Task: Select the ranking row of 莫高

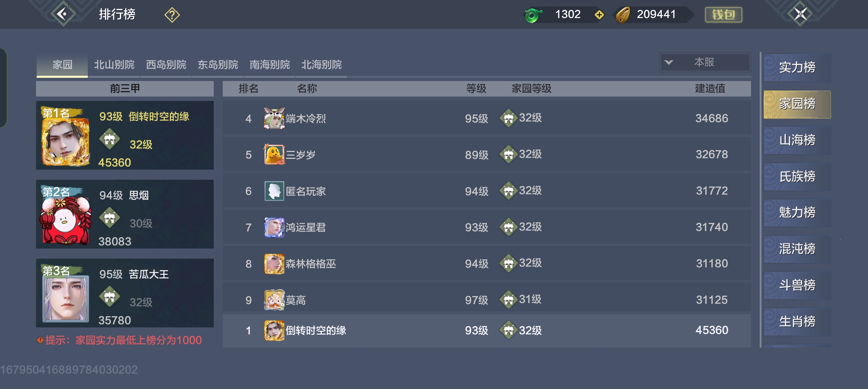Action: (487, 300)
